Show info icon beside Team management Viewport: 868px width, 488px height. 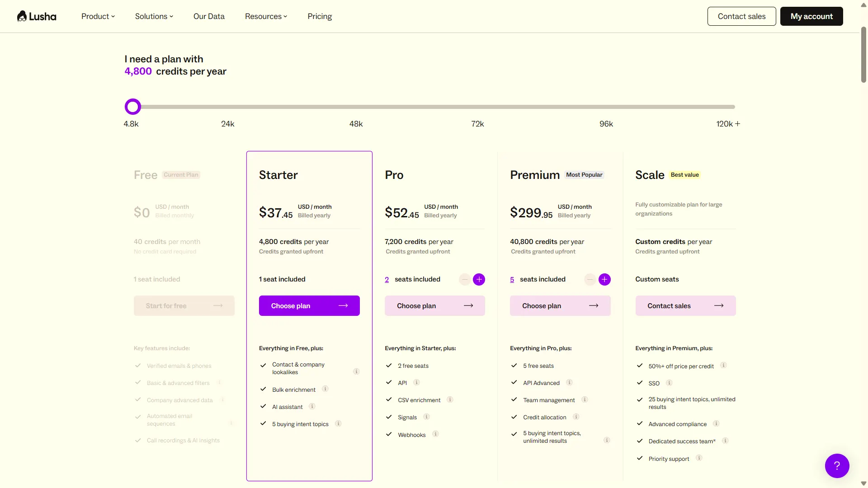(585, 399)
